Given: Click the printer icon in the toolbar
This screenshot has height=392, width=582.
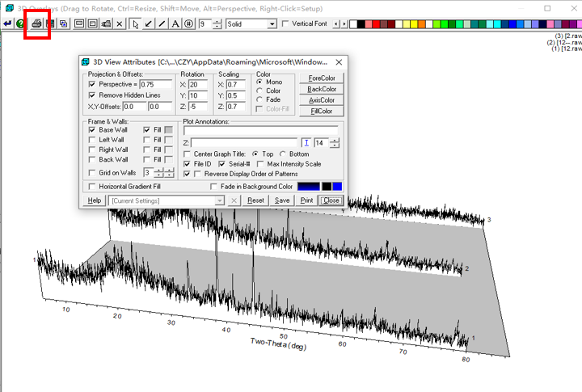Looking at the screenshot, I should tap(36, 23).
